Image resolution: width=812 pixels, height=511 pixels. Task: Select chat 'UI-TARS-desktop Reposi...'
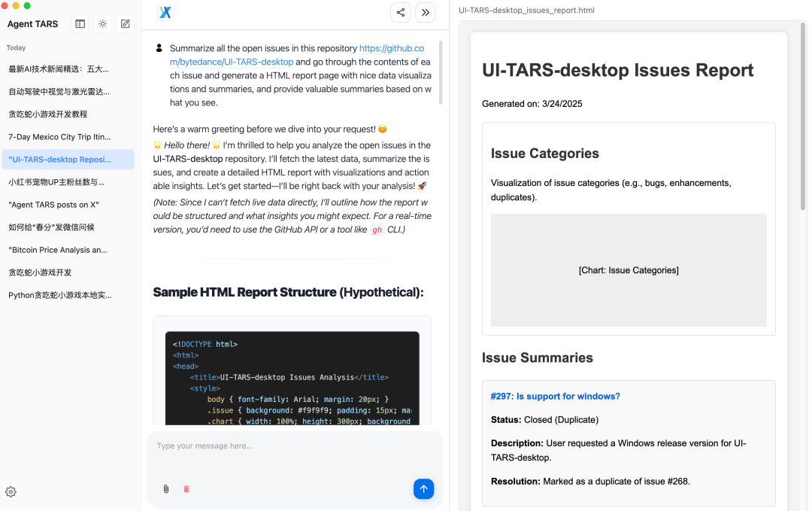[68, 159]
